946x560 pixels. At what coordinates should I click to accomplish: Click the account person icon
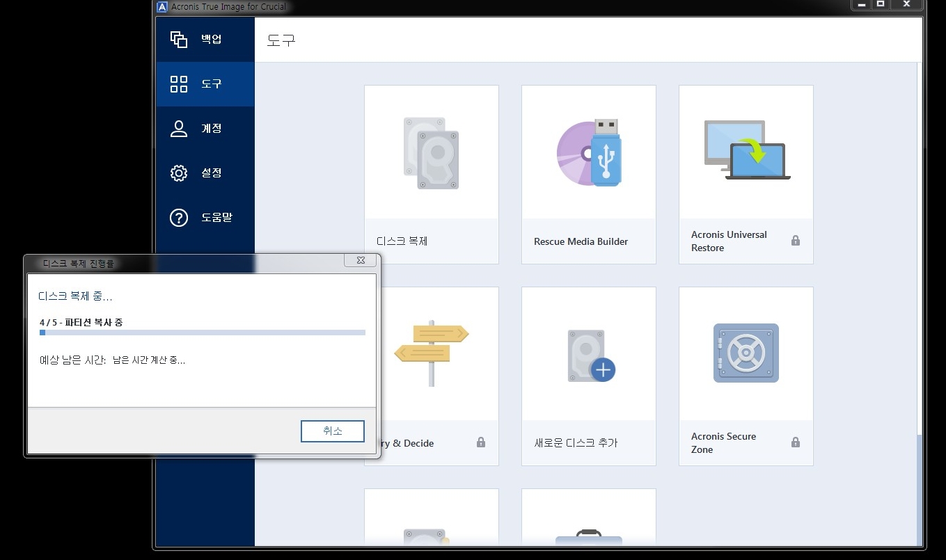[179, 129]
